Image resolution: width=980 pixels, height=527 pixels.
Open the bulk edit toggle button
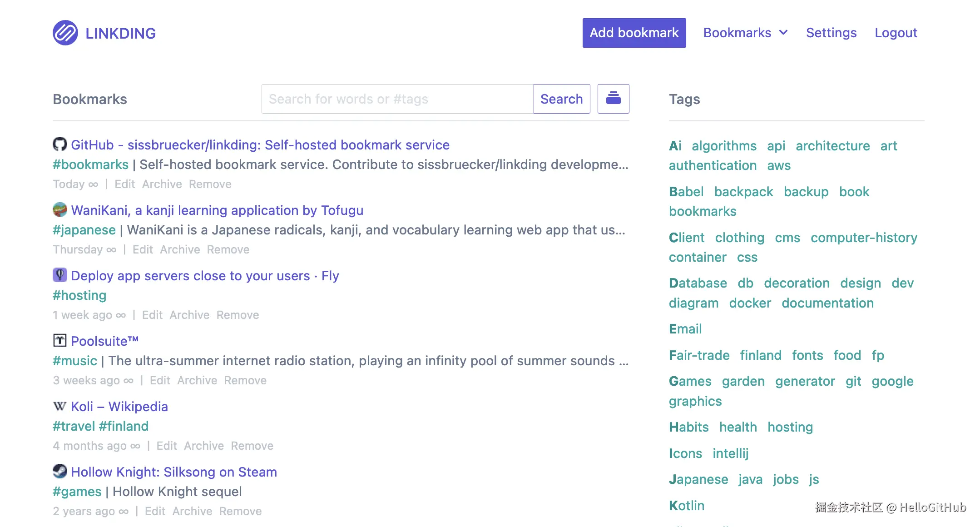coord(613,99)
